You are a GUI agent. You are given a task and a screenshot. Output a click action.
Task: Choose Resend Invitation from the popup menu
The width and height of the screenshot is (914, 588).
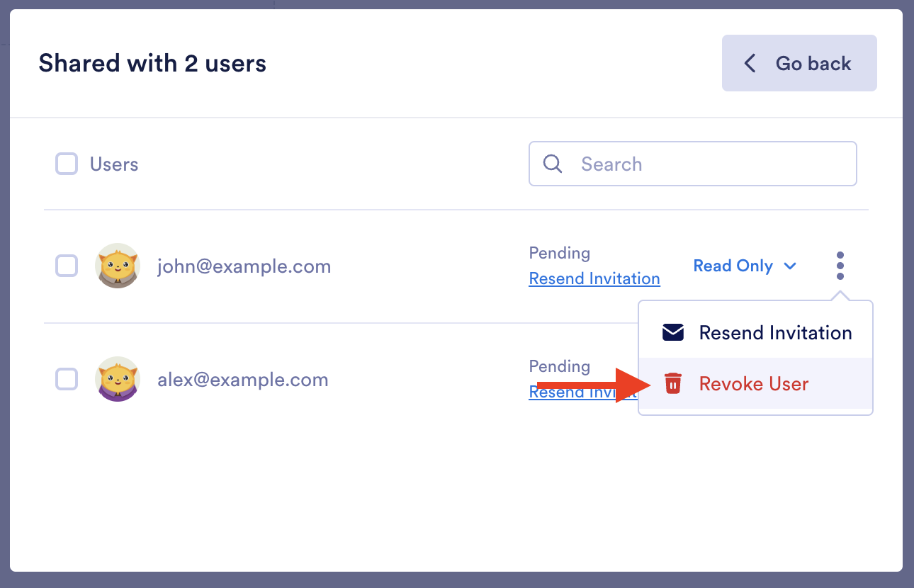point(775,333)
